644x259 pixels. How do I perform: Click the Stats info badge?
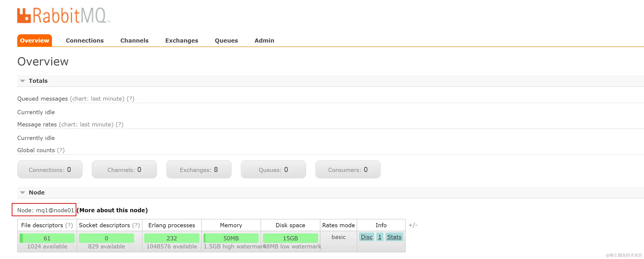coord(394,237)
